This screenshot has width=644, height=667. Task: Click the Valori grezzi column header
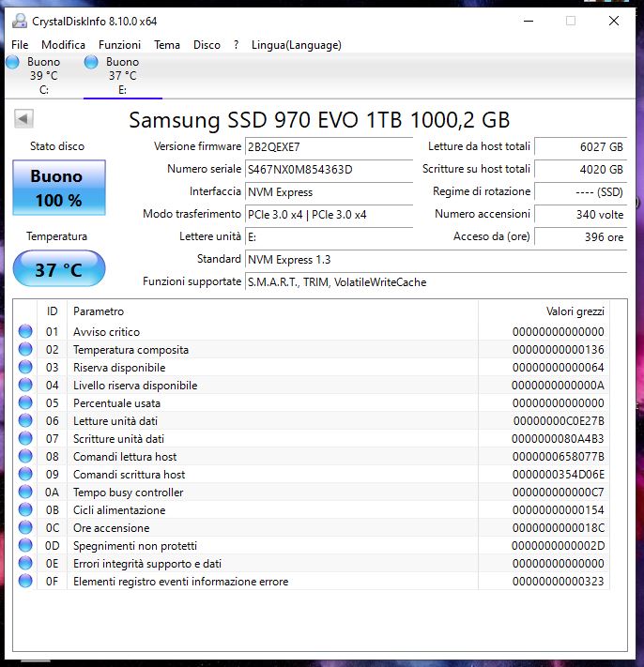click(544, 311)
